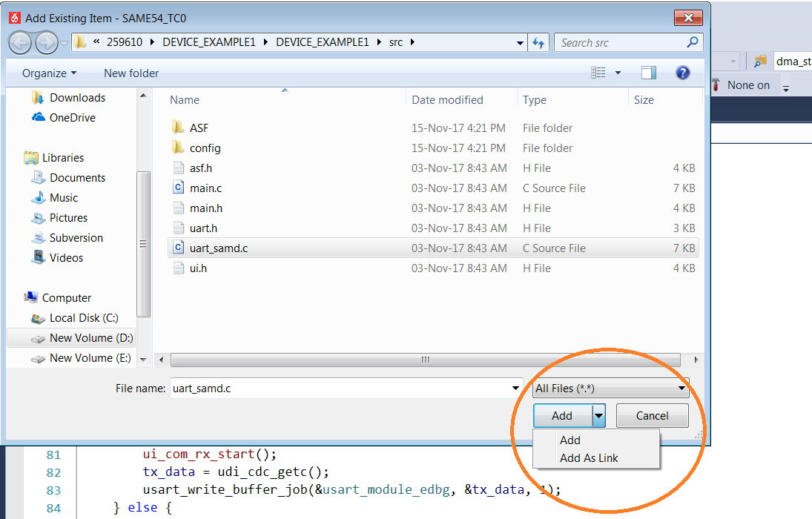Click the horizontal scrollbar thumb in file list
Viewport: 812px width, 519px height.
coord(425,360)
